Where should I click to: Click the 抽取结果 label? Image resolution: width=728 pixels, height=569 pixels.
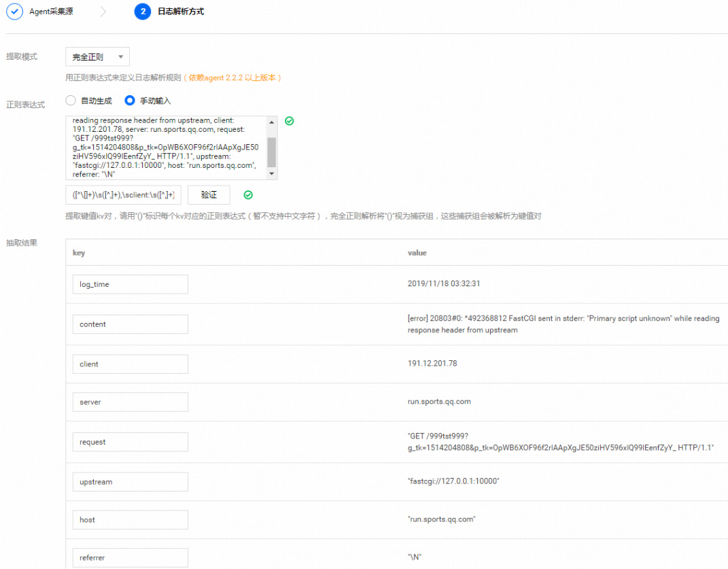coord(22,243)
